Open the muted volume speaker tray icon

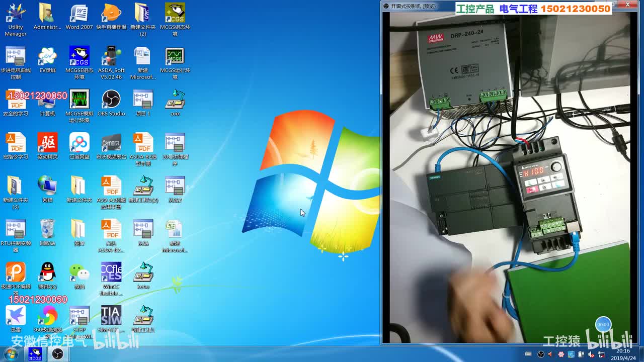pyautogui.click(x=591, y=354)
